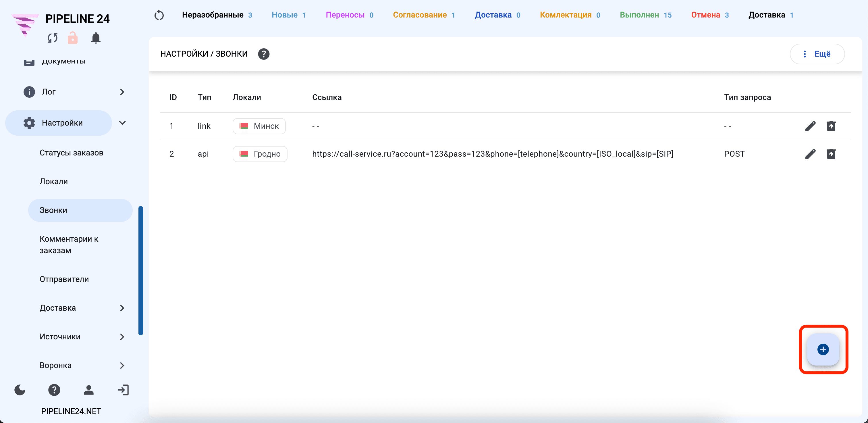Delete the Гродно api call row

(x=831, y=154)
